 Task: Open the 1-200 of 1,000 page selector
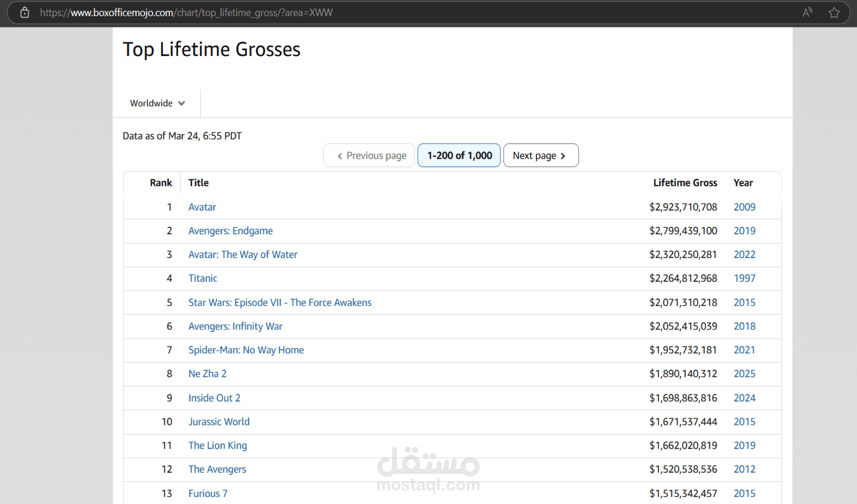(459, 155)
